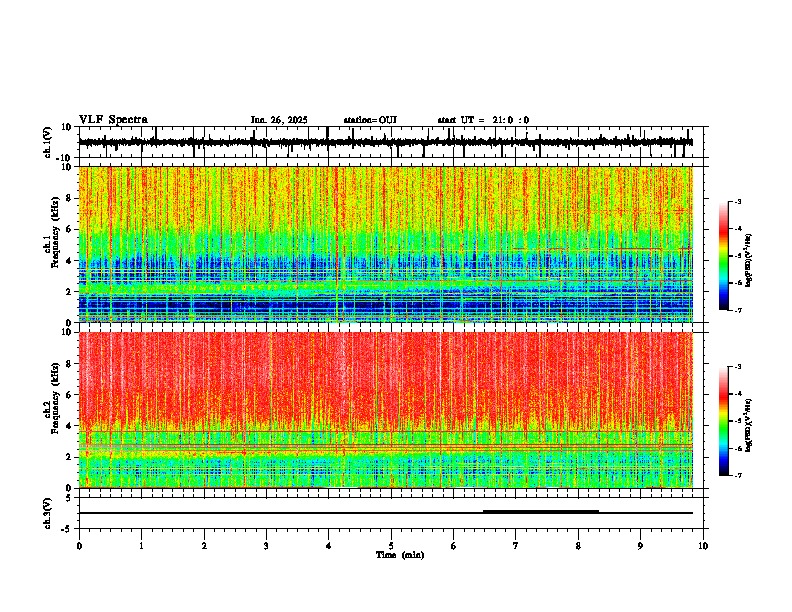The height and width of the screenshot is (612, 792).
Task: Click the '1' tick on the time axis
Action: [141, 545]
